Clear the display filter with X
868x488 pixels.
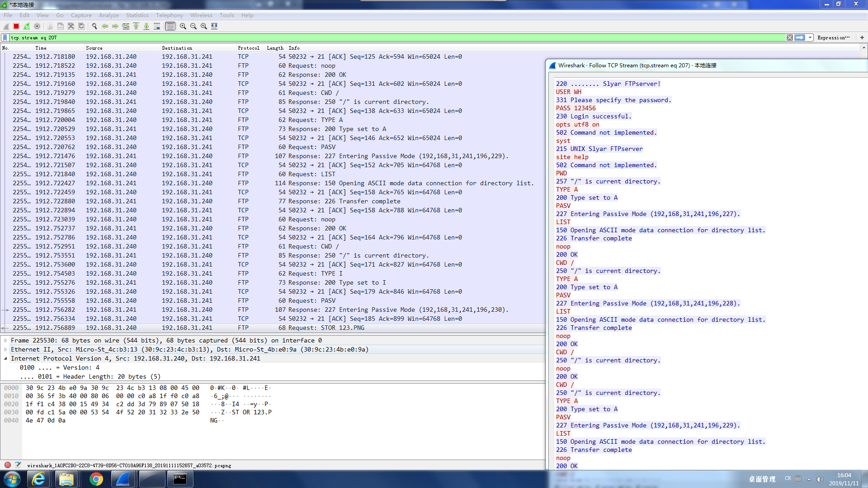[789, 38]
